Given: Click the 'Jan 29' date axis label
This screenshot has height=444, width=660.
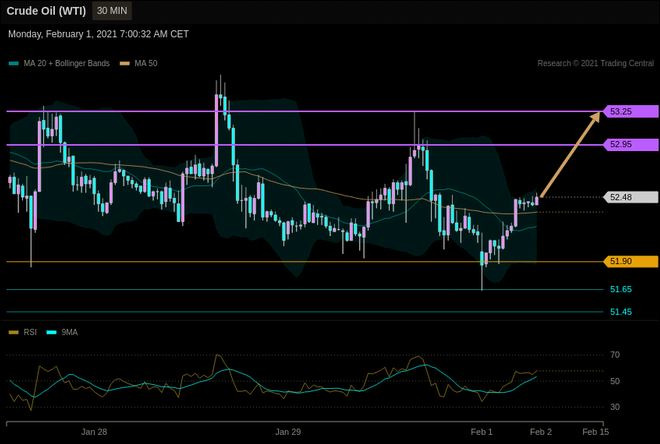Looking at the screenshot, I should [x=288, y=432].
